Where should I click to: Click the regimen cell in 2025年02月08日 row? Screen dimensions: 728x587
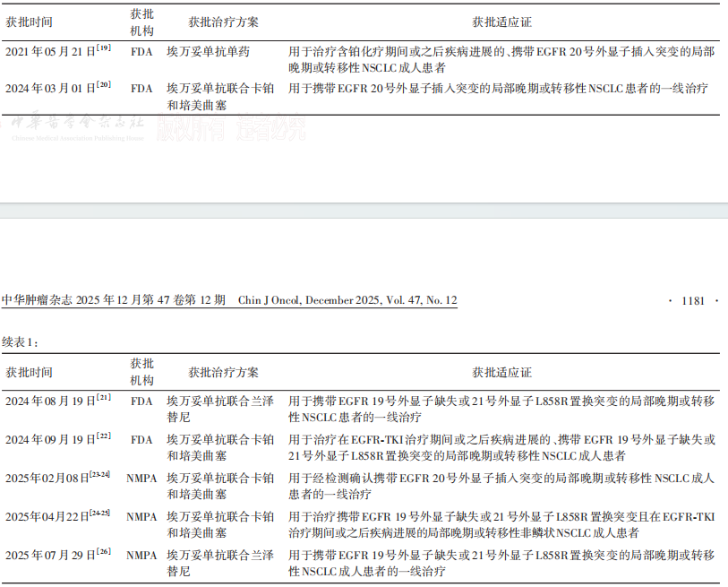point(220,486)
